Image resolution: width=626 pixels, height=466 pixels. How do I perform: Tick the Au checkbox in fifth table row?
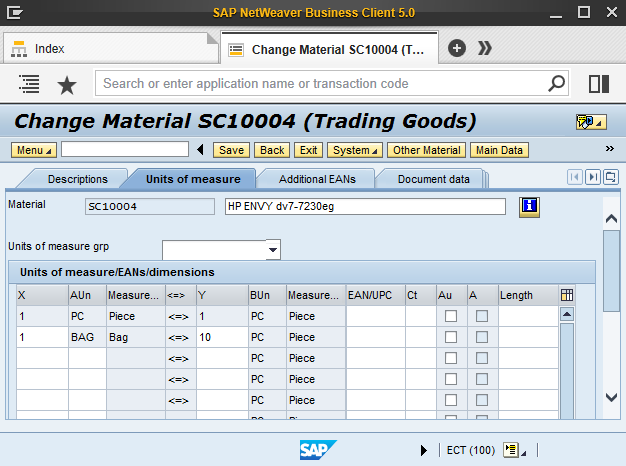[x=451, y=400]
